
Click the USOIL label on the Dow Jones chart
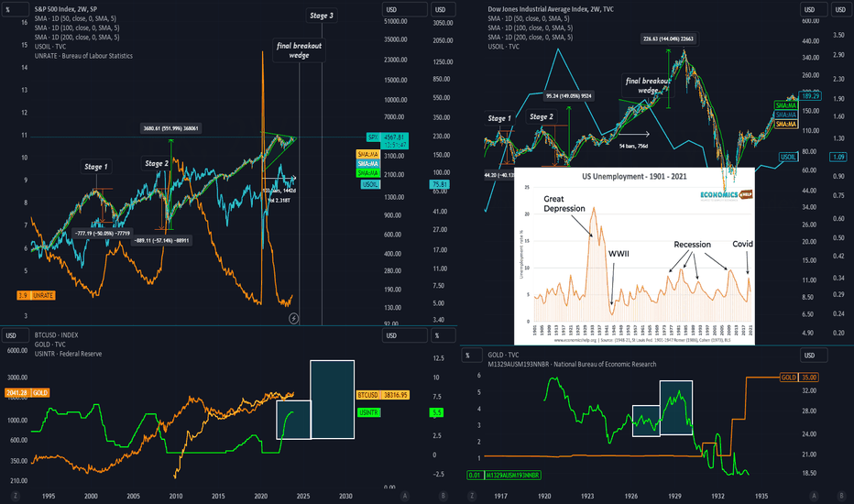[788, 157]
